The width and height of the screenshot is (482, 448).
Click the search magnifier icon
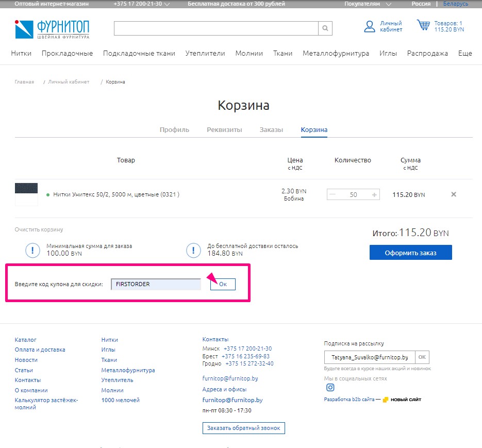point(325,28)
